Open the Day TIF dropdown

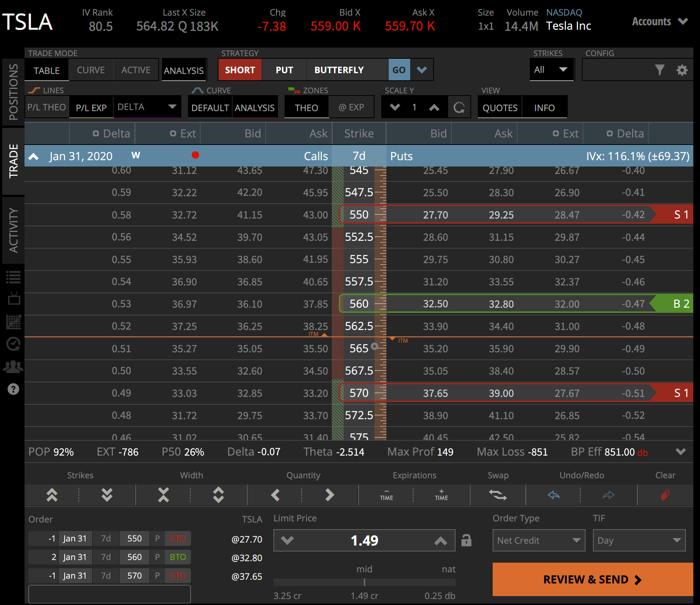639,540
